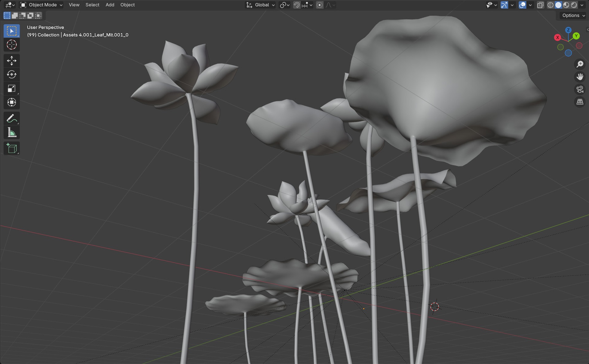Screen dimensions: 589x364
Task: Open the pivot point dropdown
Action: click(x=285, y=5)
